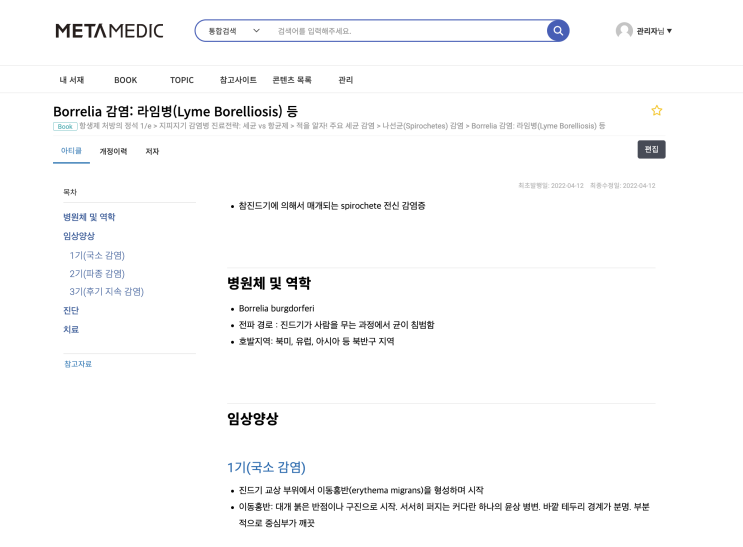The height and width of the screenshot is (547, 743).
Task: Click the Borrelia burgdorferi bullet text
Action: click(x=276, y=309)
